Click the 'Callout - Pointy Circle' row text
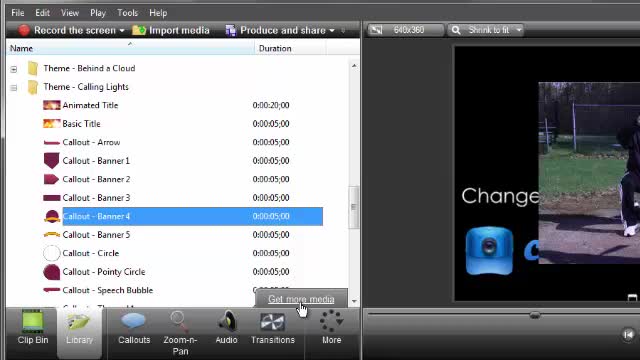This screenshot has width=640, height=360. [x=104, y=272]
